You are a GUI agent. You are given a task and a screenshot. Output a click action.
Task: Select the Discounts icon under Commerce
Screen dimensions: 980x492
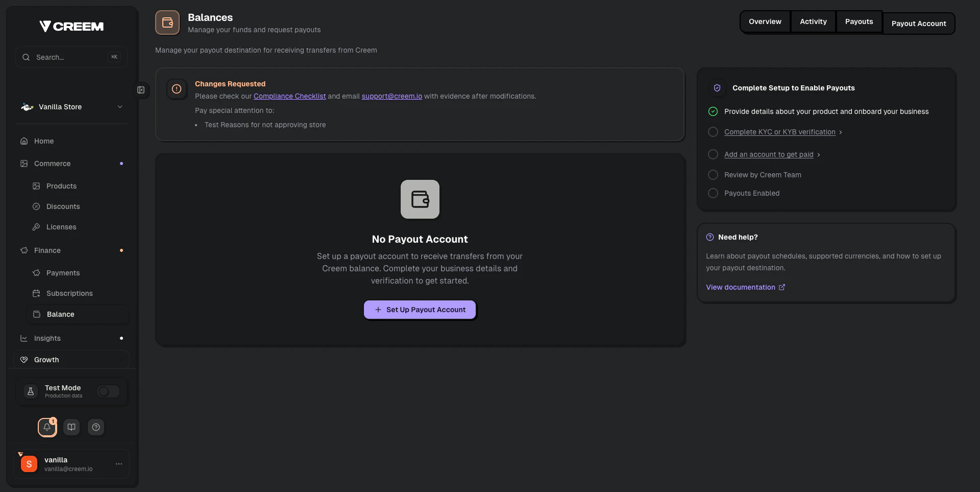[x=36, y=206]
